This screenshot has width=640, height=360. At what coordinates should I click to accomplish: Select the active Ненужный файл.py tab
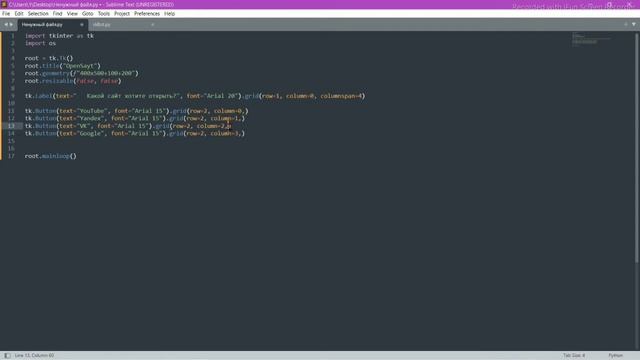(42, 24)
